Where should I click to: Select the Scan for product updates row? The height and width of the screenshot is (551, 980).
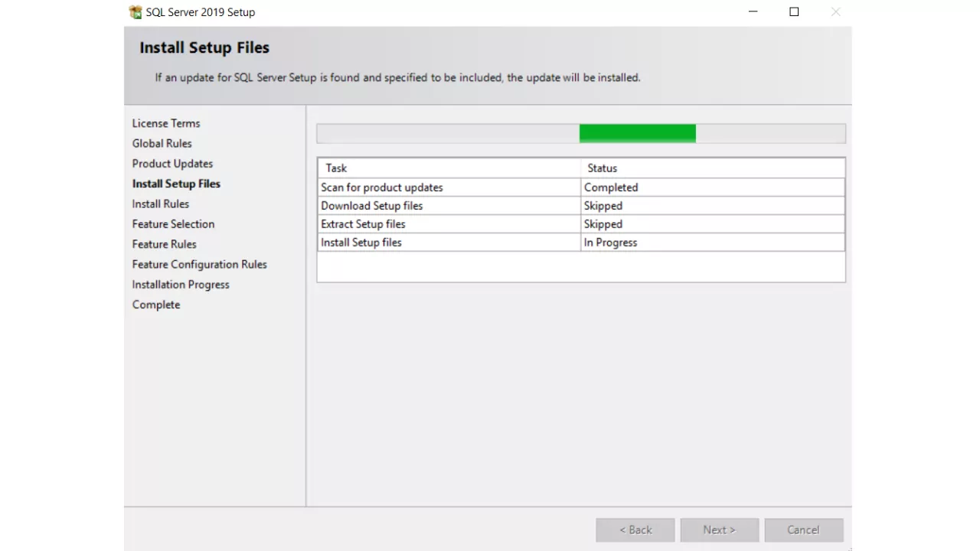(581, 187)
